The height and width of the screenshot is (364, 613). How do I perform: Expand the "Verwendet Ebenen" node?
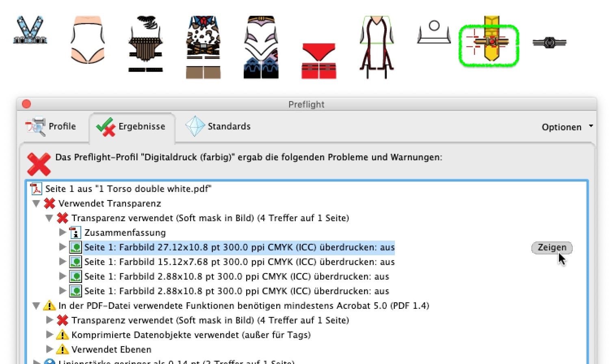click(x=50, y=349)
